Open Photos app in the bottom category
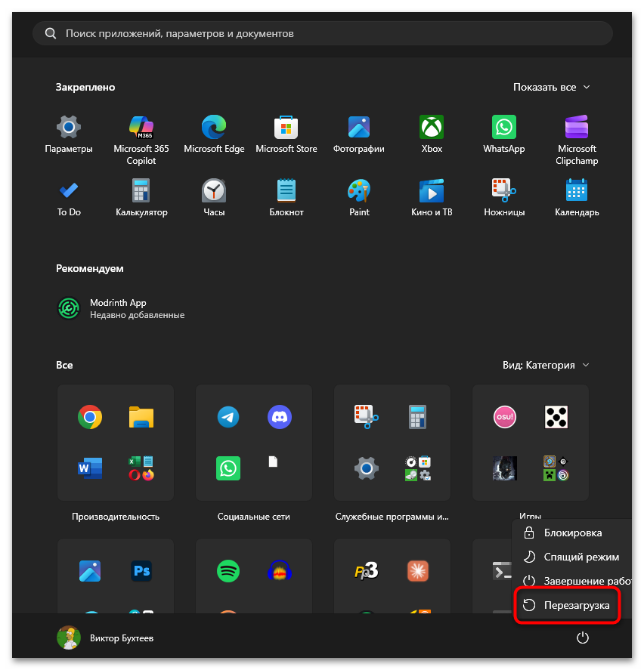 coord(90,570)
